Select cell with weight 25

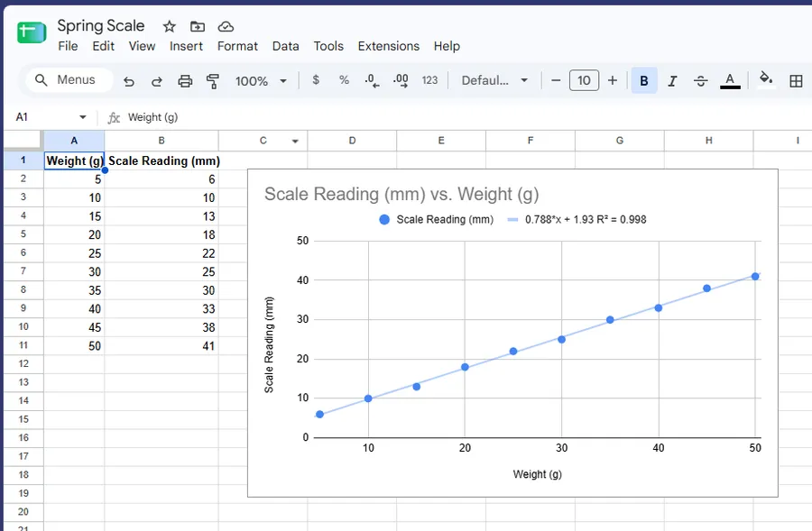point(74,253)
